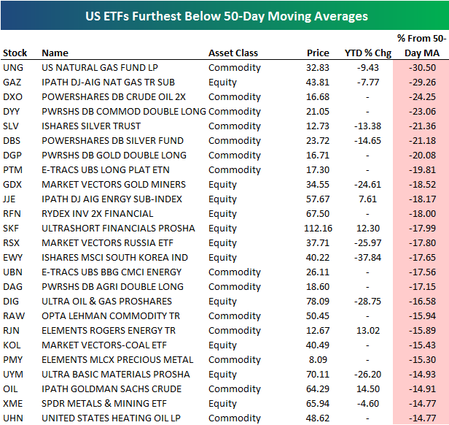Select MARKET VECTORS RUSSIA ETF name
This screenshot has height=425, width=449.
coord(107,243)
